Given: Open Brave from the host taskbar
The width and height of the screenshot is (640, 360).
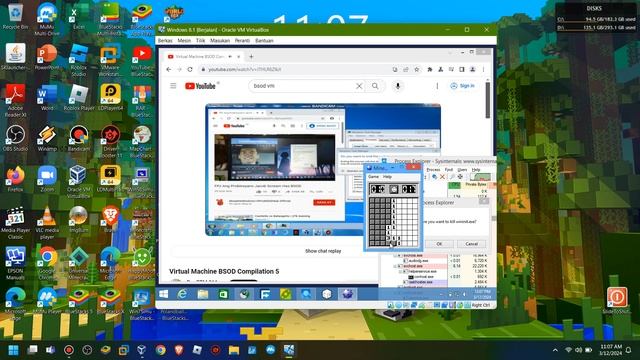Looking at the screenshot, I should [179, 350].
